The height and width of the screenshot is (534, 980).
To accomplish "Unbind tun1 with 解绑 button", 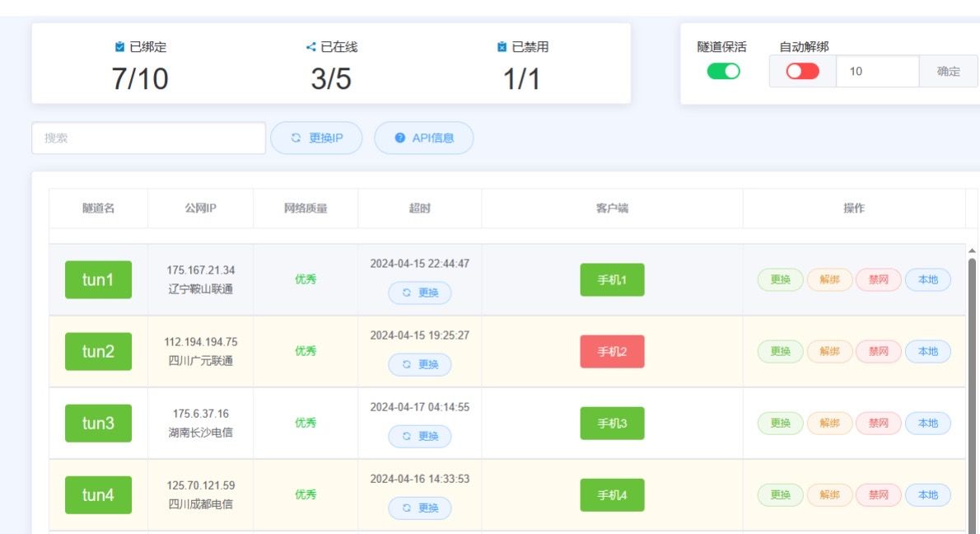I will 829,280.
